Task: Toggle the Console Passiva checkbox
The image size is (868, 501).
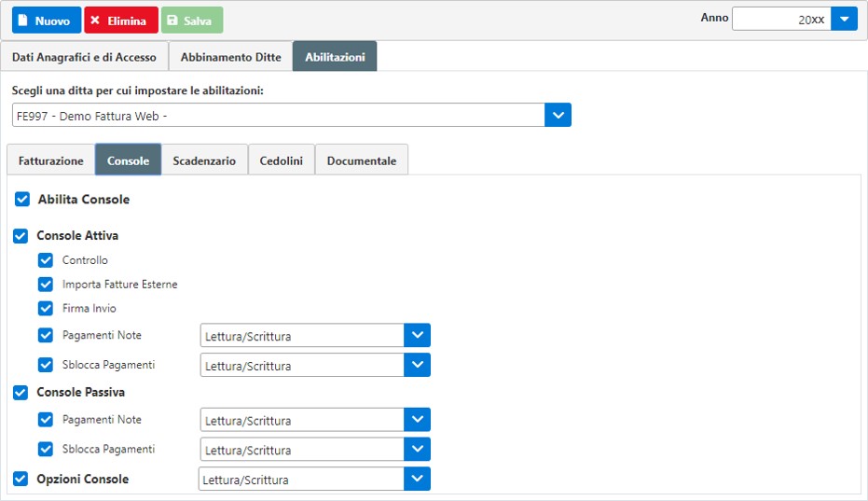Action: tap(21, 393)
